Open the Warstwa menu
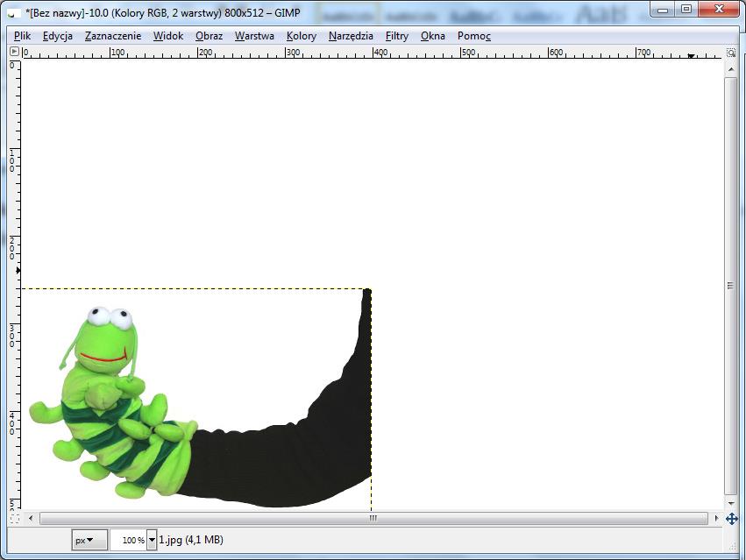 254,36
